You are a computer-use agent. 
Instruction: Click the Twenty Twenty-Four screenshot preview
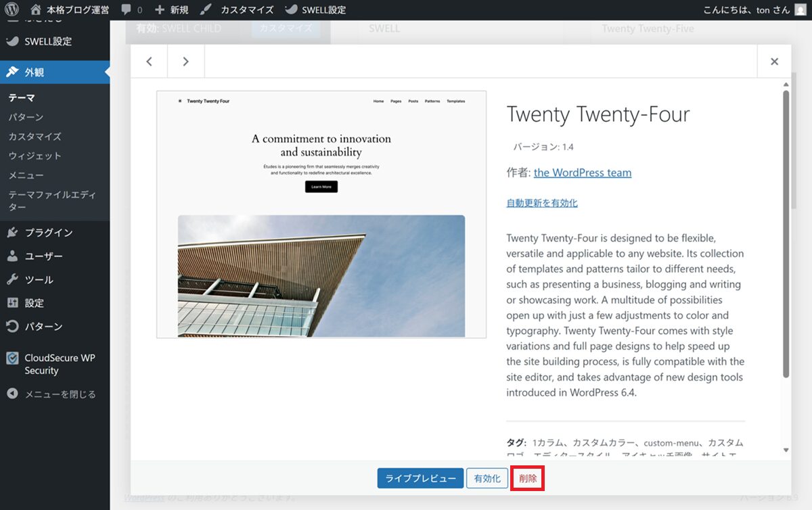321,214
